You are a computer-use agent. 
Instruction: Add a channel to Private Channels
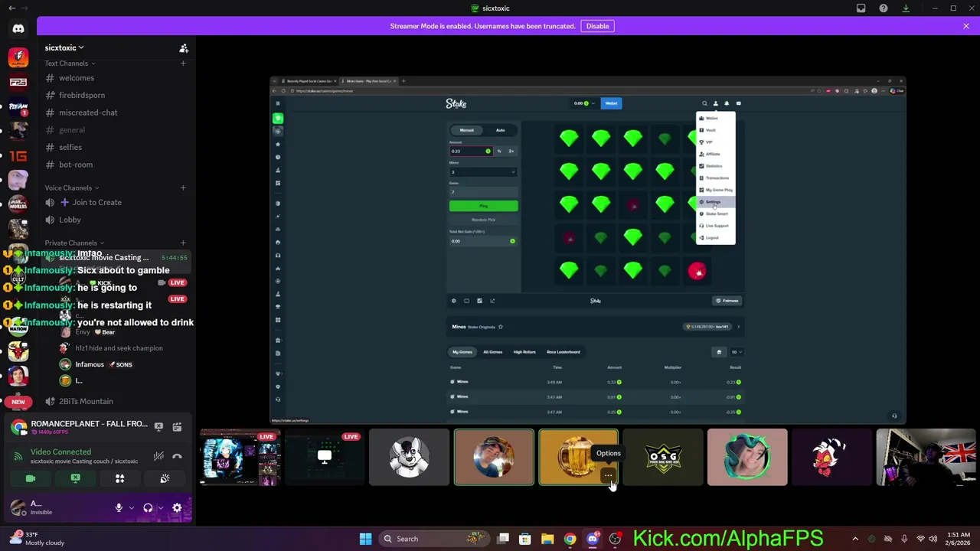pos(183,243)
